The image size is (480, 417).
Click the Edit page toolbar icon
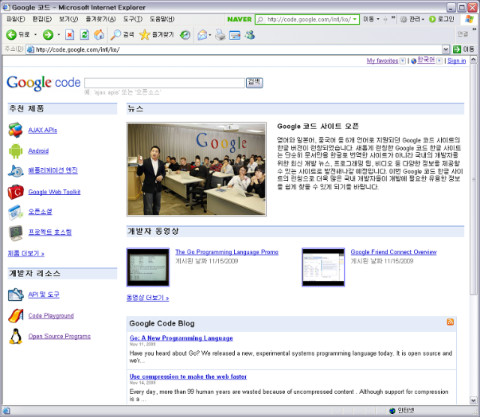coord(235,35)
